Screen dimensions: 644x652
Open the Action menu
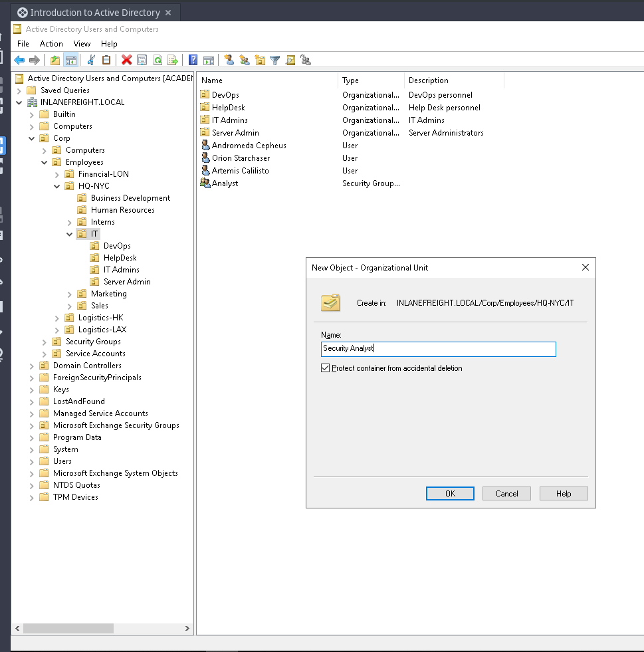51,44
